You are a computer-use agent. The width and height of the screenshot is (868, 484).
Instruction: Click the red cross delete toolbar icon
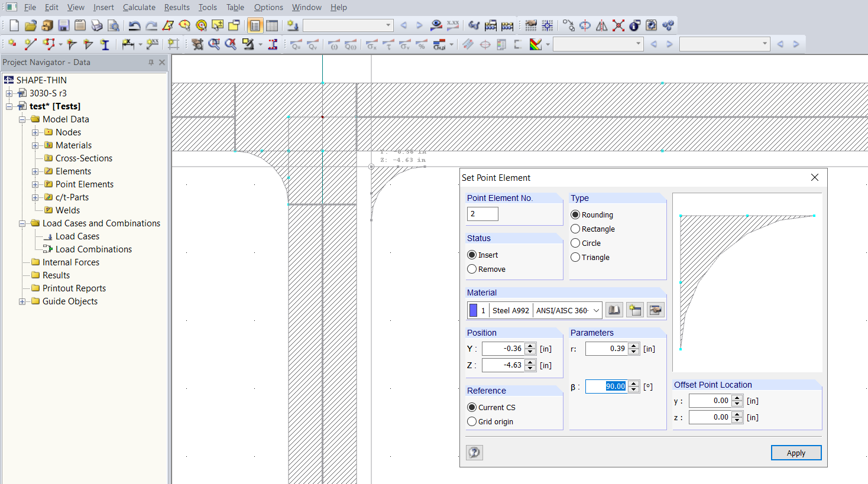618,25
